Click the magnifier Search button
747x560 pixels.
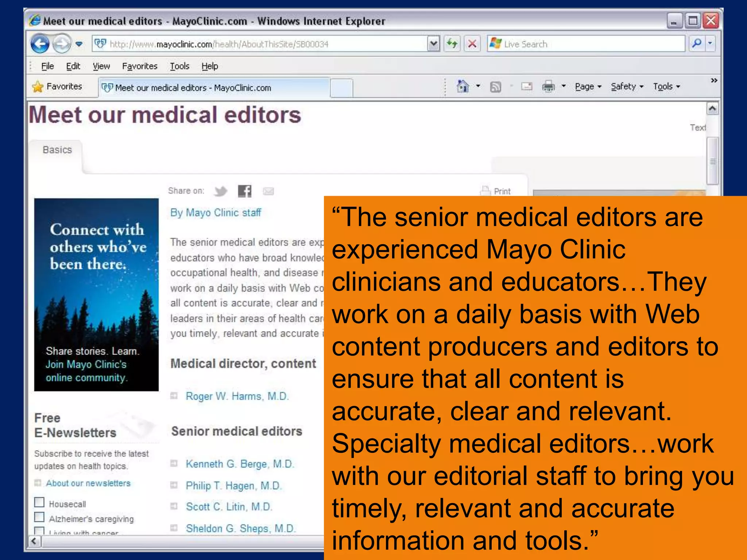(x=697, y=44)
